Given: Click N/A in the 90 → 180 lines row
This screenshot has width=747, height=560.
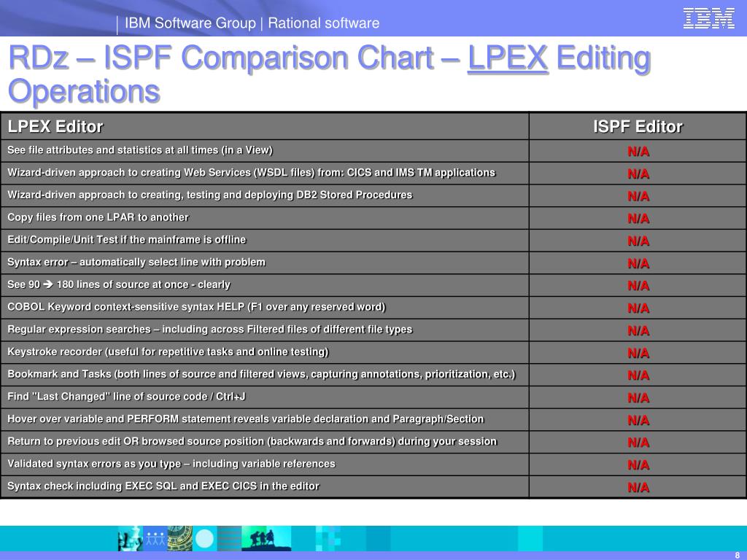Looking at the screenshot, I should (x=638, y=286).
